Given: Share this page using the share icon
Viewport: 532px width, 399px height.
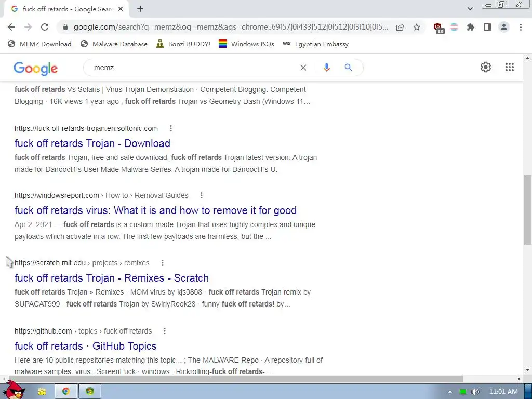Looking at the screenshot, I should 400,27.
